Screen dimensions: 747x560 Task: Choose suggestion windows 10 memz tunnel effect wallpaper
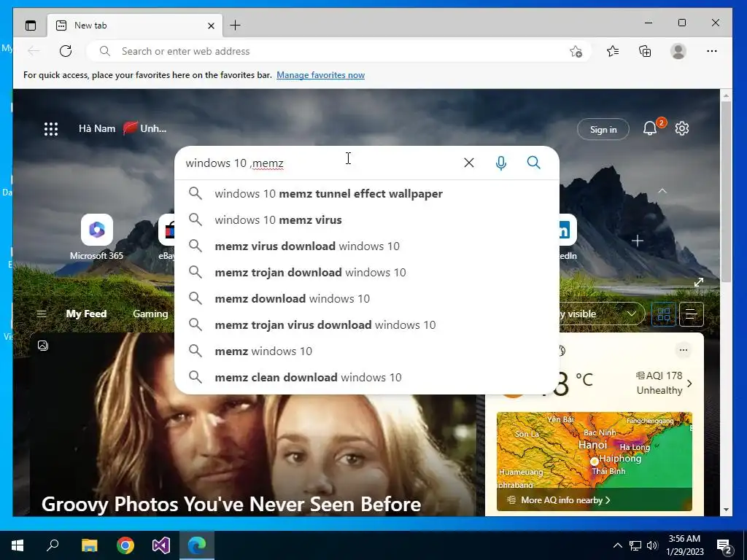[x=367, y=194]
